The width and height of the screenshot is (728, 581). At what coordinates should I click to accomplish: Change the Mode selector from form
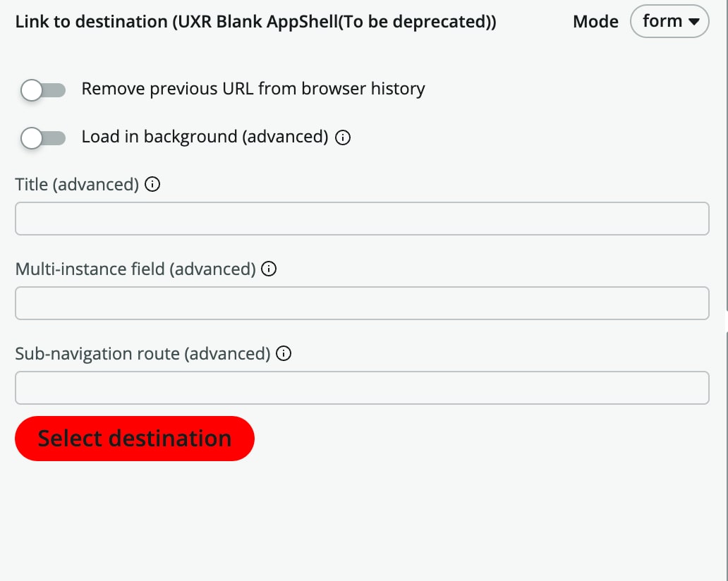pos(668,21)
